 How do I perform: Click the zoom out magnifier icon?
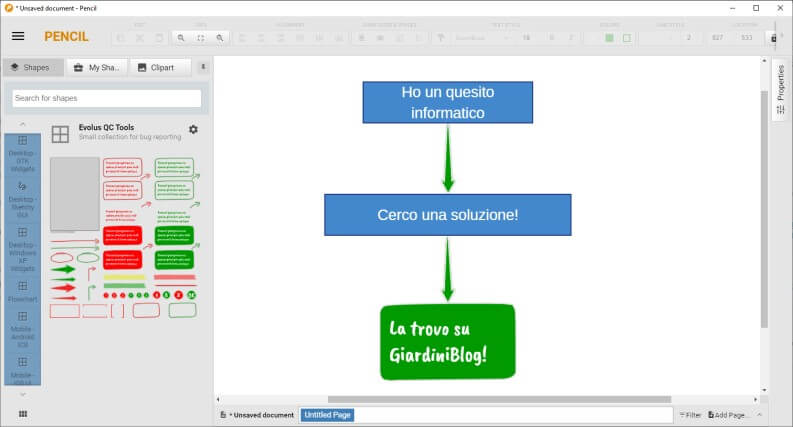click(x=220, y=38)
